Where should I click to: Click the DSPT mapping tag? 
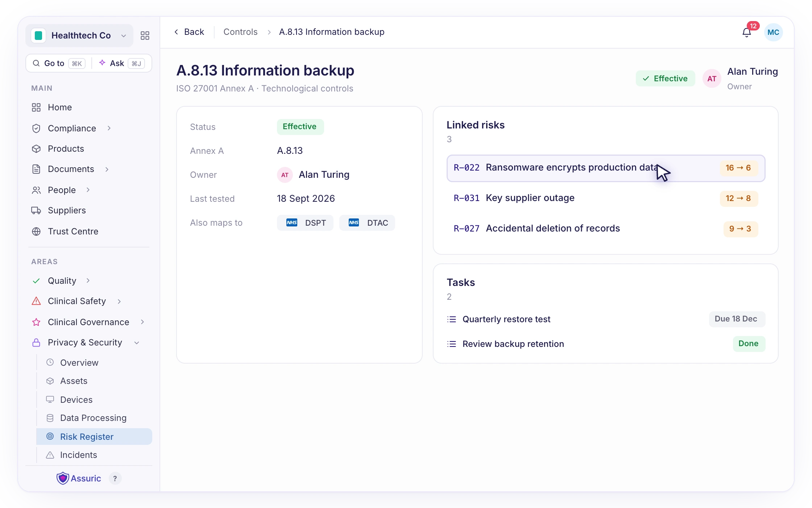pos(305,223)
